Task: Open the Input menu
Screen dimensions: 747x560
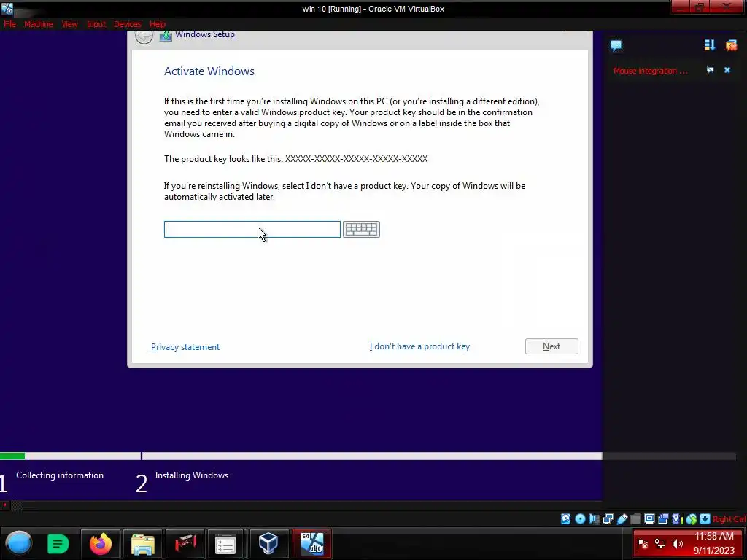Action: (96, 24)
